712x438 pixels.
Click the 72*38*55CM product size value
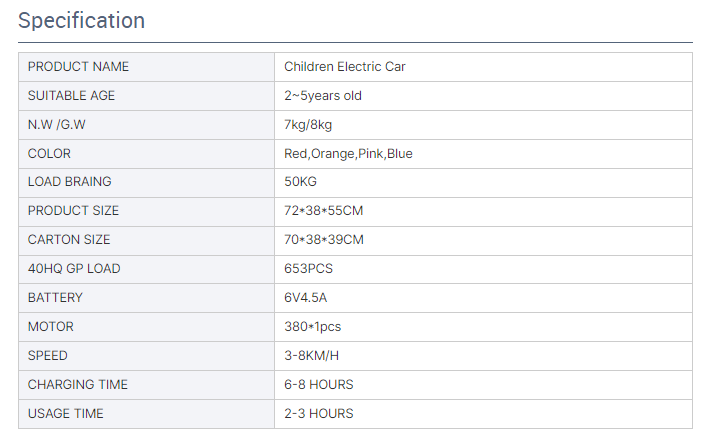click(x=324, y=211)
